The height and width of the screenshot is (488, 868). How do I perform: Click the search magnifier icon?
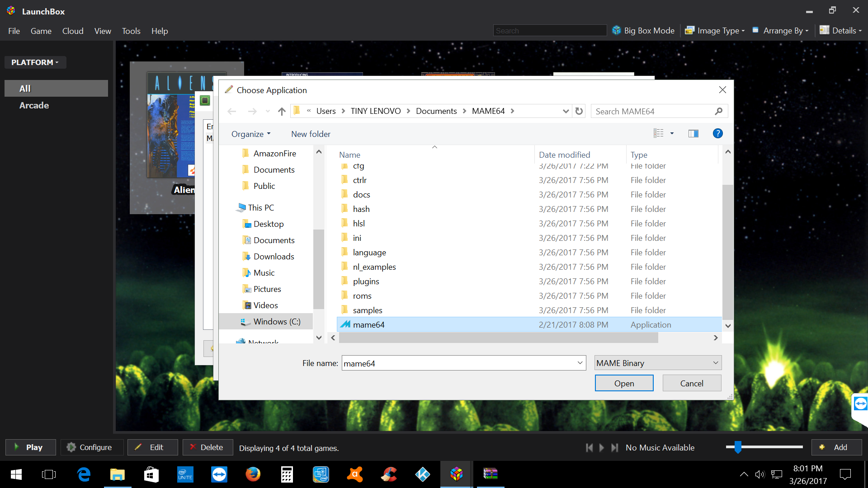pos(719,111)
